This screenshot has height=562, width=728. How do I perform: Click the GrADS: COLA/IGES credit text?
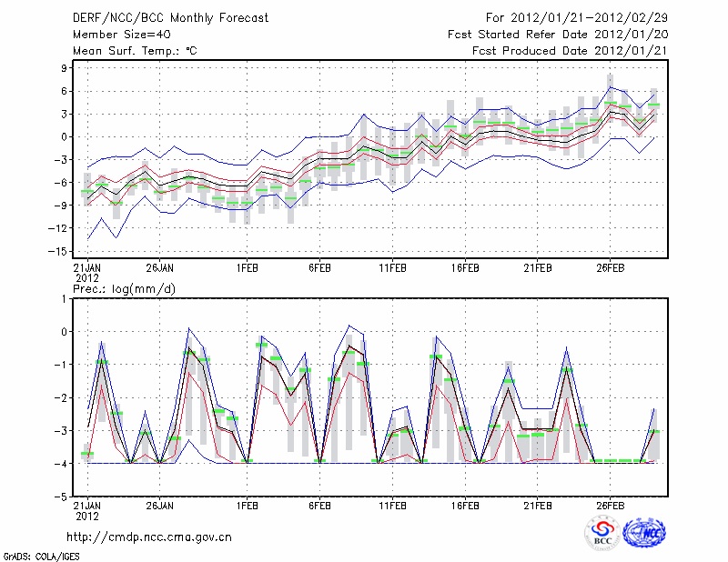43,555
